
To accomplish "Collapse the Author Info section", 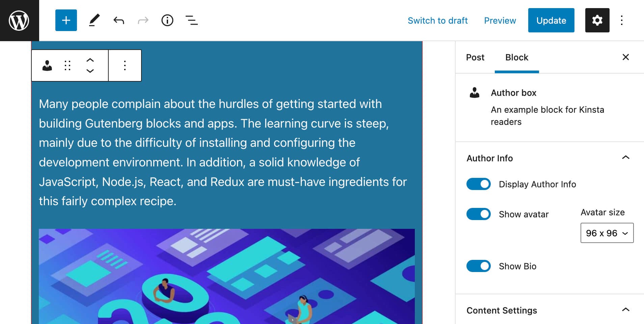I will pos(626,158).
